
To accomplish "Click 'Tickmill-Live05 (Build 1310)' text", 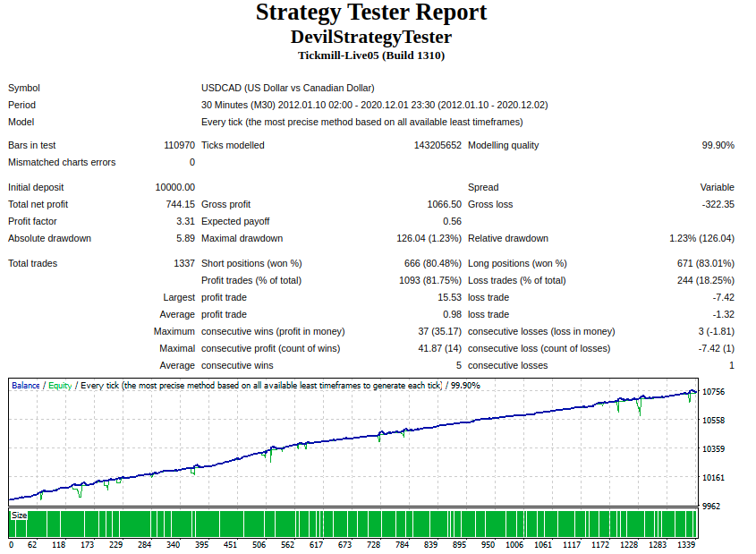I will (370, 55).
